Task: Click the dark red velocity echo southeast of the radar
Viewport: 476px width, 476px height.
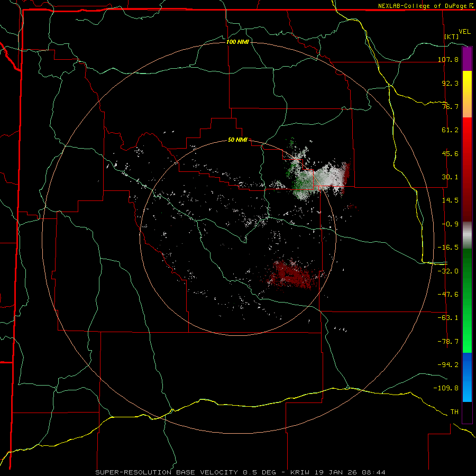Action: tap(291, 274)
